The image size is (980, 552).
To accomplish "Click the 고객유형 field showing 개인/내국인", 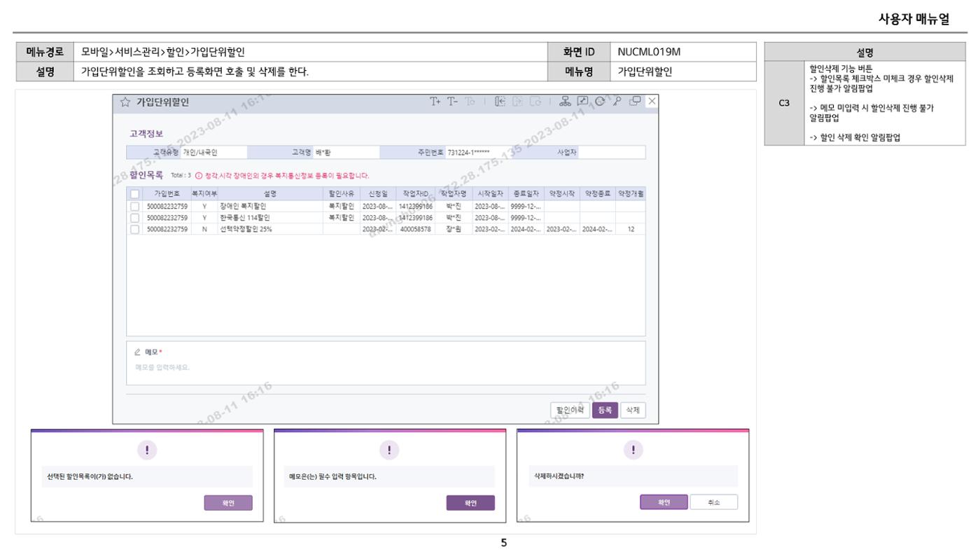I will 213,152.
